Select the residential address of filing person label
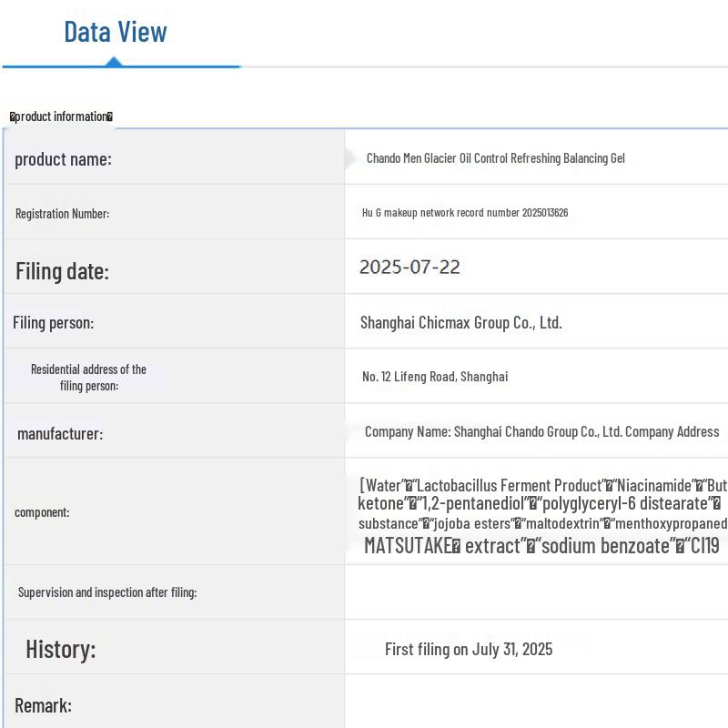This screenshot has height=728, width=728. tap(88, 378)
